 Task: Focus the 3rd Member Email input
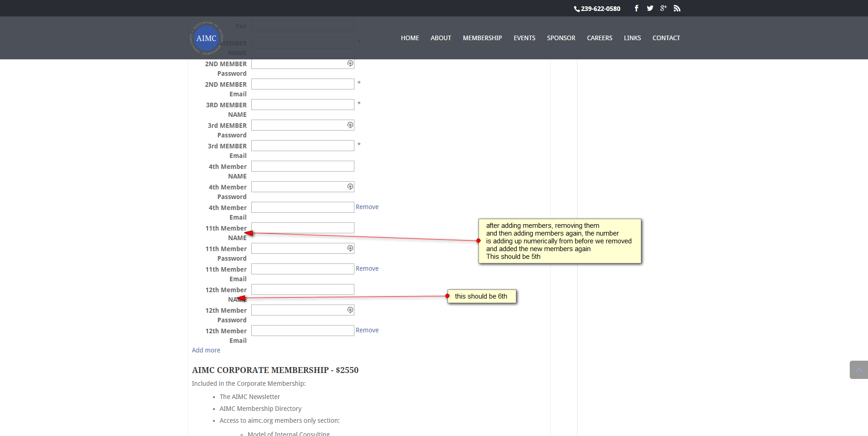303,146
